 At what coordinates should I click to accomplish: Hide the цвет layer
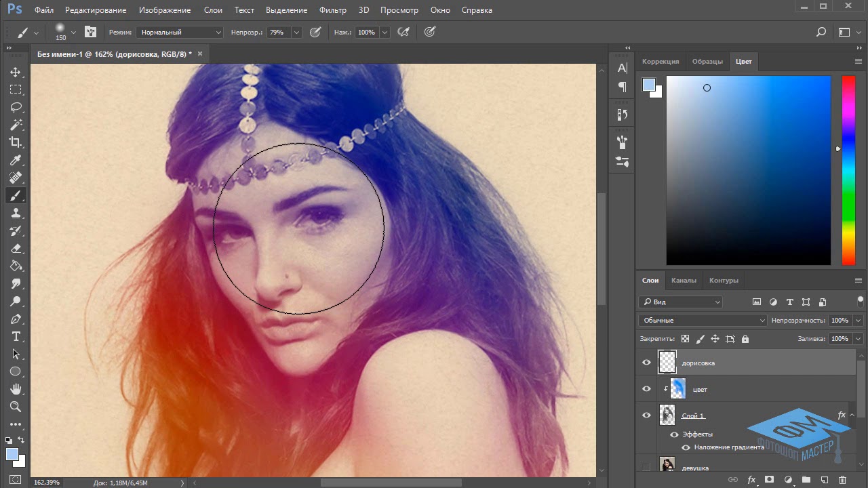[646, 389]
